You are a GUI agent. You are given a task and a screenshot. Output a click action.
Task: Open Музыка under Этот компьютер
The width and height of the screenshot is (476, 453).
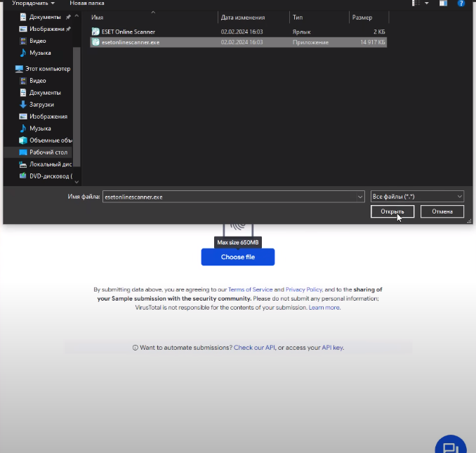pyautogui.click(x=35, y=129)
